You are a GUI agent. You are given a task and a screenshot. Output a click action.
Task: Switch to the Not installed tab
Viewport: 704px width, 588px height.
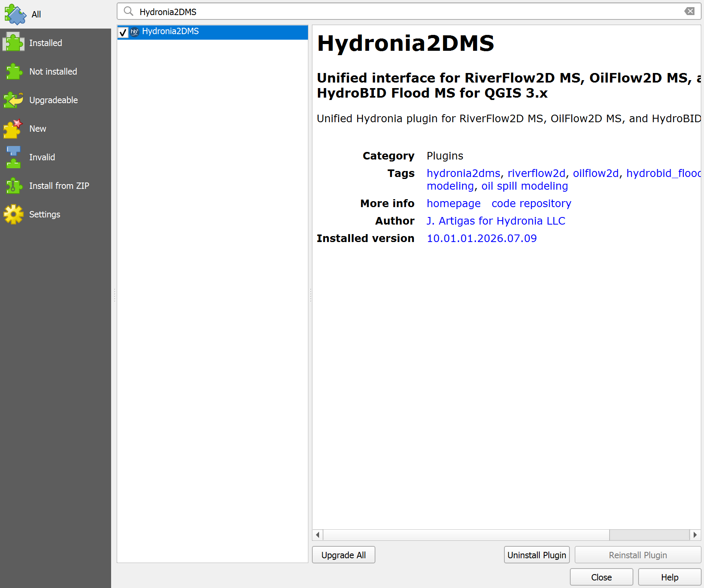56,71
